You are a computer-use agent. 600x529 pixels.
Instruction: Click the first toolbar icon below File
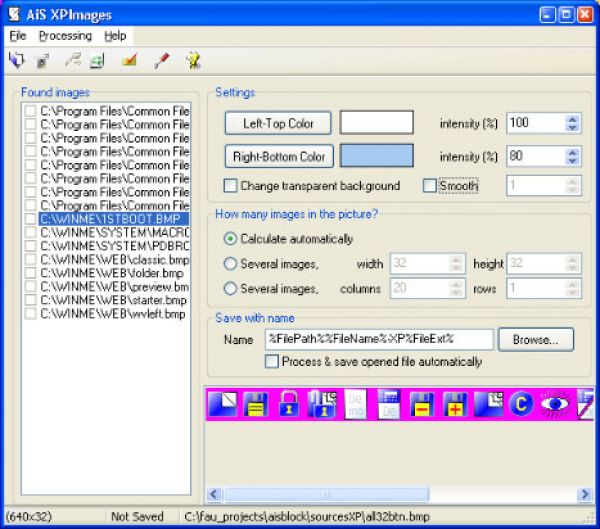(x=16, y=61)
